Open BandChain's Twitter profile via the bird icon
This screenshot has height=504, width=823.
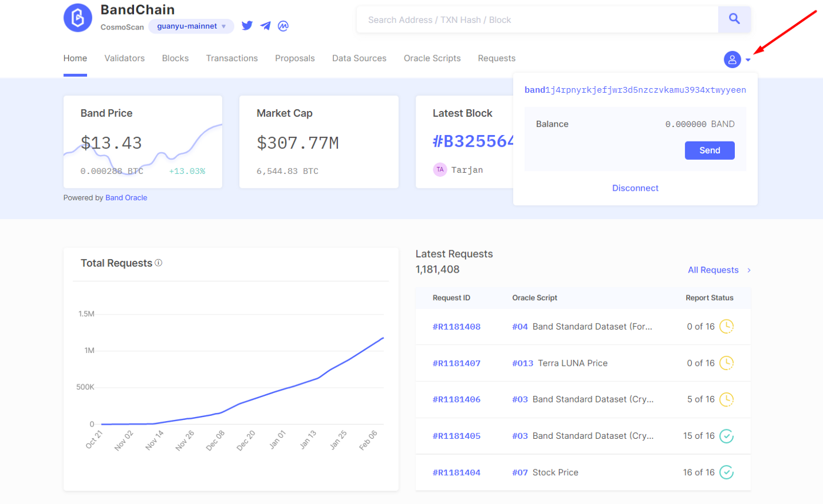tap(247, 26)
